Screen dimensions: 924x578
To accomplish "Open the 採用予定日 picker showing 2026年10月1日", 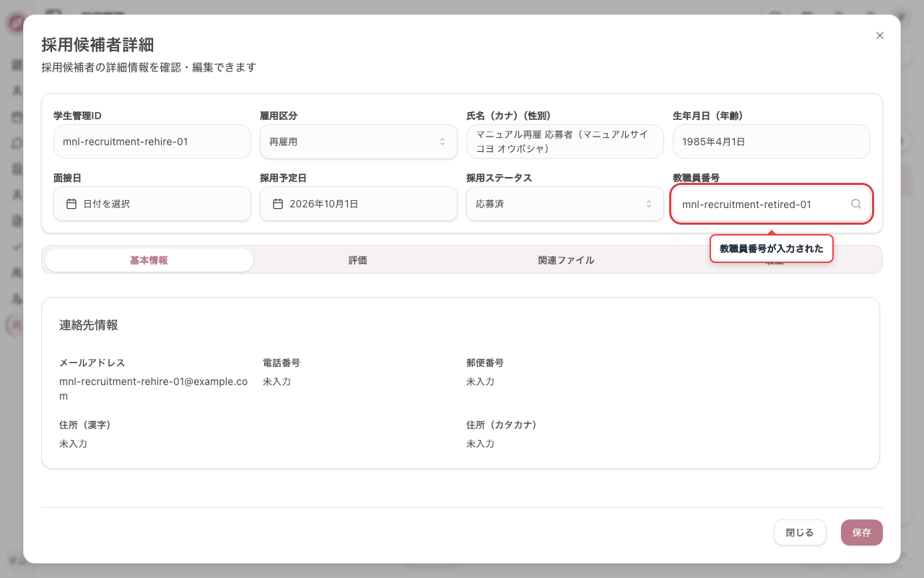I will coord(359,204).
